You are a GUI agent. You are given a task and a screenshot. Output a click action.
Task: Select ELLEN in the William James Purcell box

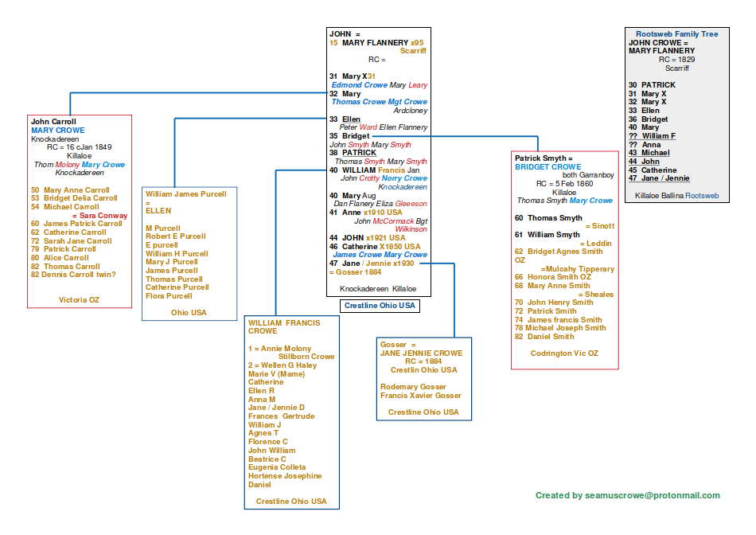coord(158,211)
